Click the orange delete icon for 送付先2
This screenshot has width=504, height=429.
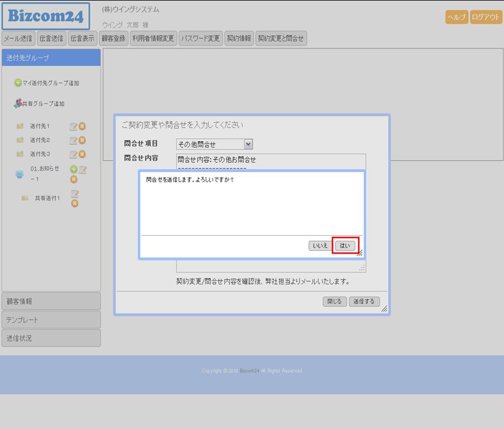click(82, 140)
